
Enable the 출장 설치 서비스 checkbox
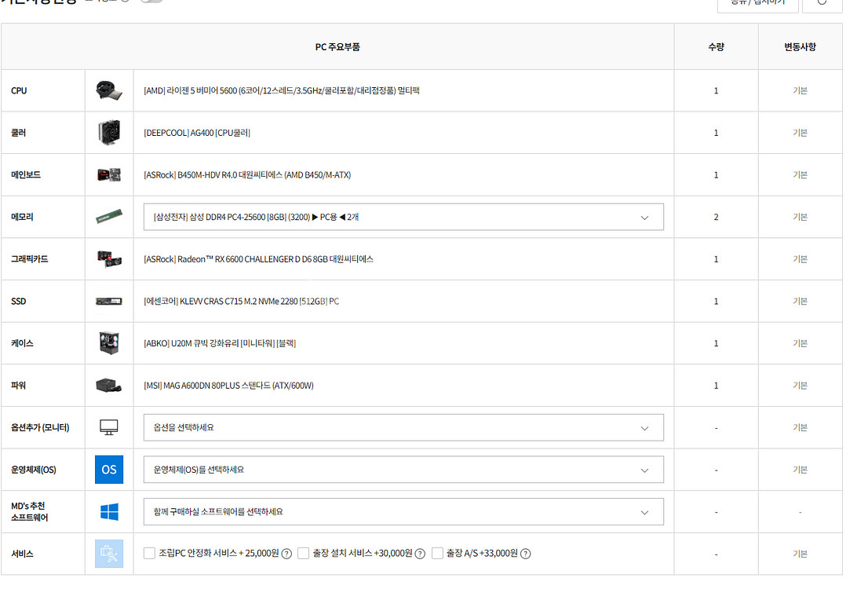click(x=304, y=554)
